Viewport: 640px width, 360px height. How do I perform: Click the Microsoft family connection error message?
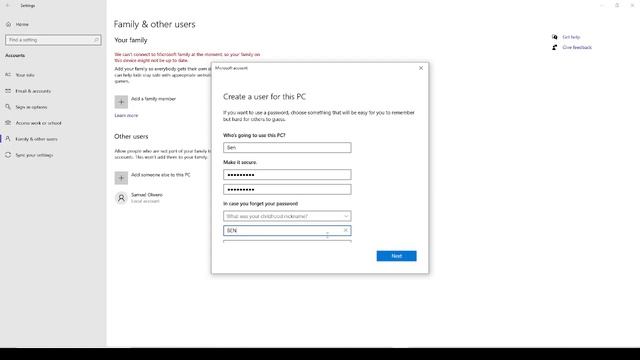click(187, 57)
